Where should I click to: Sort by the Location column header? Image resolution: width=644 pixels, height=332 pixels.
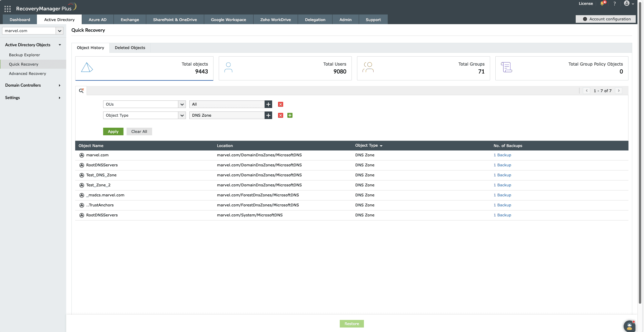tap(225, 146)
